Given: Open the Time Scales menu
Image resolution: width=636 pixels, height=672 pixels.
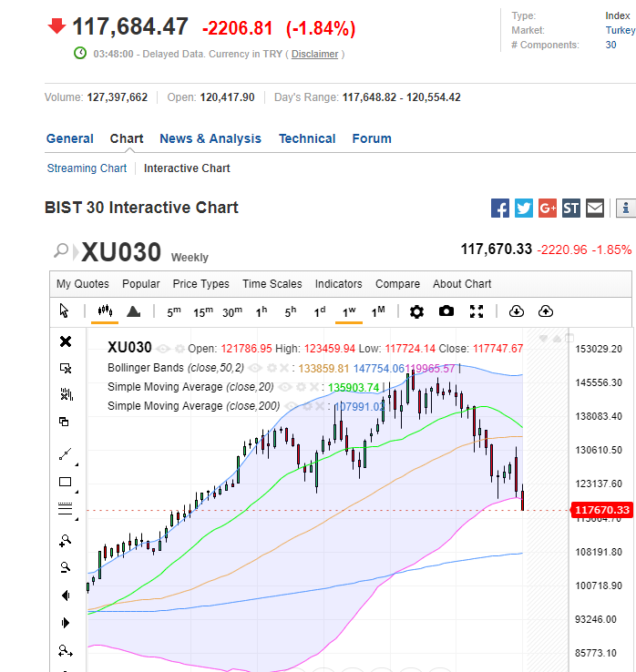Looking at the screenshot, I should (272, 284).
